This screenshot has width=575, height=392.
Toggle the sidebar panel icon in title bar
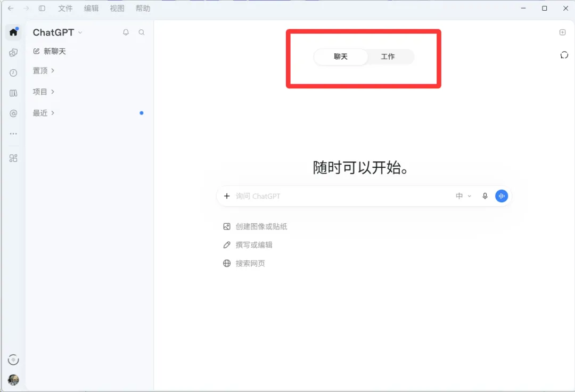click(x=42, y=8)
